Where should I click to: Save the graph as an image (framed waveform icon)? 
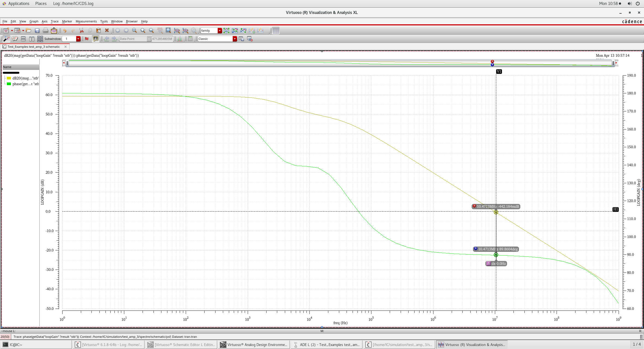(x=54, y=31)
